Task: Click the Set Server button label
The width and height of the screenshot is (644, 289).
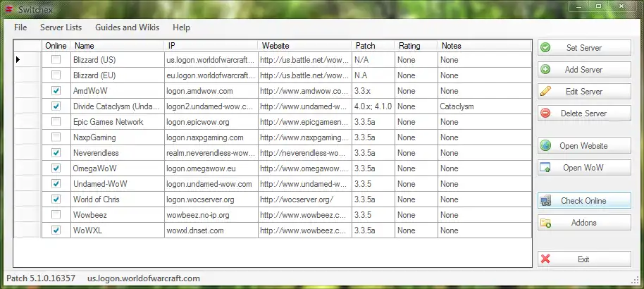Action: (583, 48)
